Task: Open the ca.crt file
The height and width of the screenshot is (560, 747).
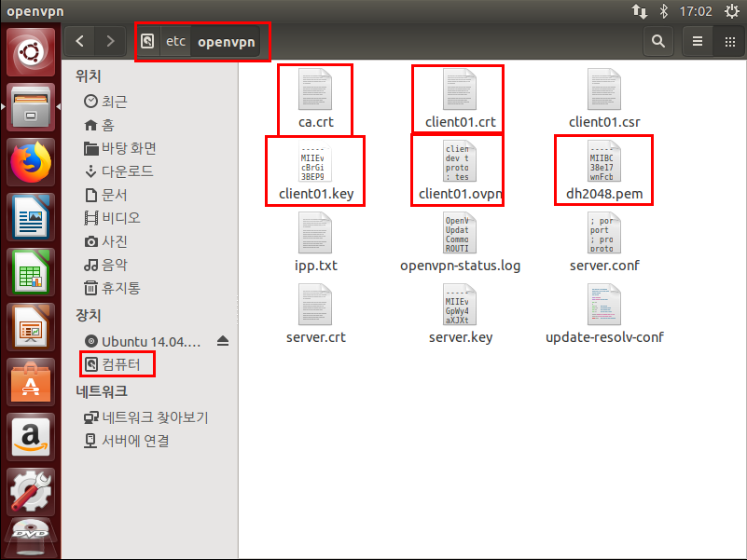Action: (x=315, y=100)
